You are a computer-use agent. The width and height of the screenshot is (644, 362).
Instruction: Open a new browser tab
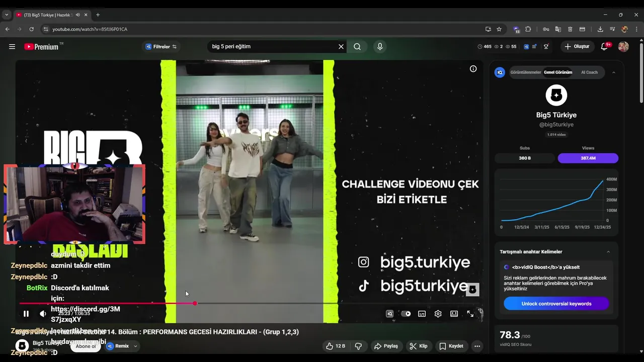point(98,15)
